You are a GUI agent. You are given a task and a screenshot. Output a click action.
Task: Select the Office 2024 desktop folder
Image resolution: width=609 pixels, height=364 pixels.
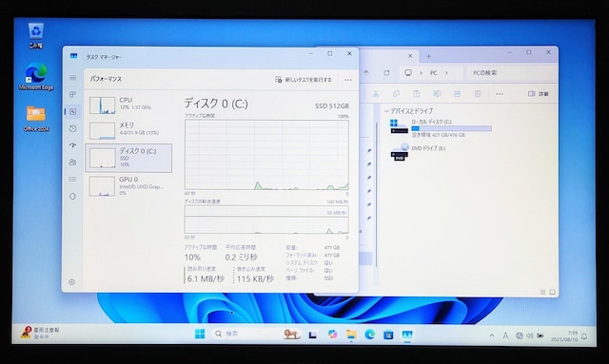36,119
